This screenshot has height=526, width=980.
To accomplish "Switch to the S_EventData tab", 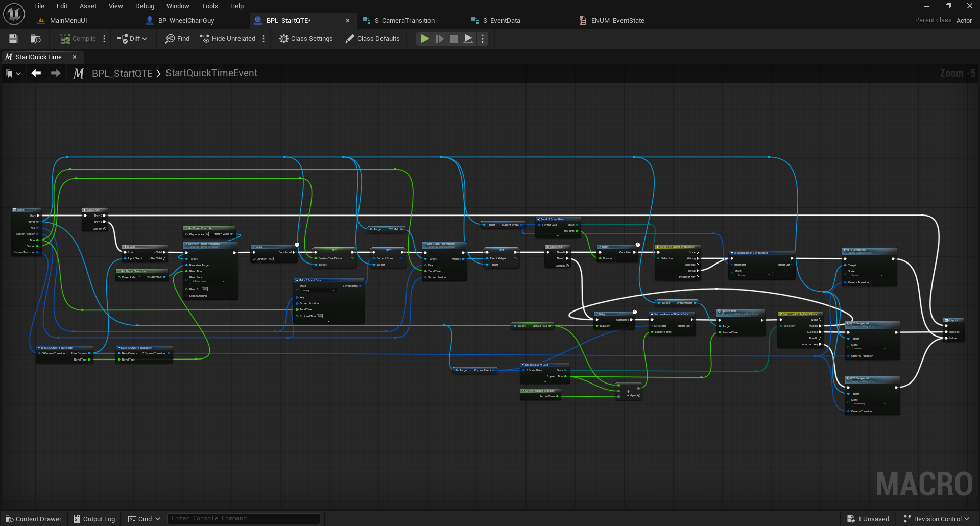I will [501, 21].
